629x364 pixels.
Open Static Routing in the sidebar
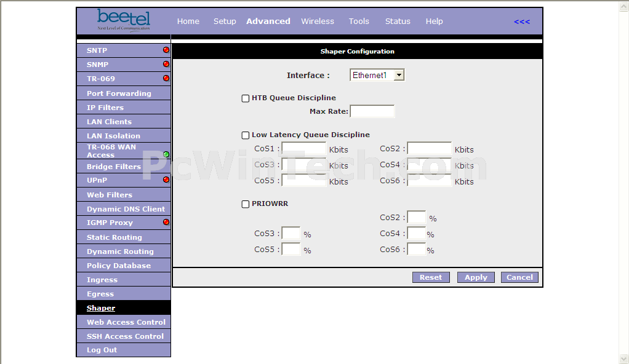tap(124, 237)
